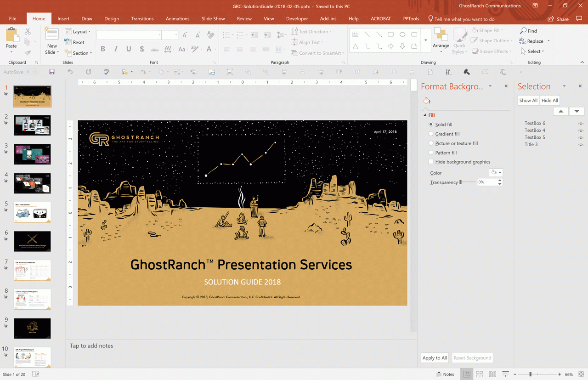The width and height of the screenshot is (588, 380).
Task: Switch to the ACROBAT tab
Action: [x=381, y=19]
